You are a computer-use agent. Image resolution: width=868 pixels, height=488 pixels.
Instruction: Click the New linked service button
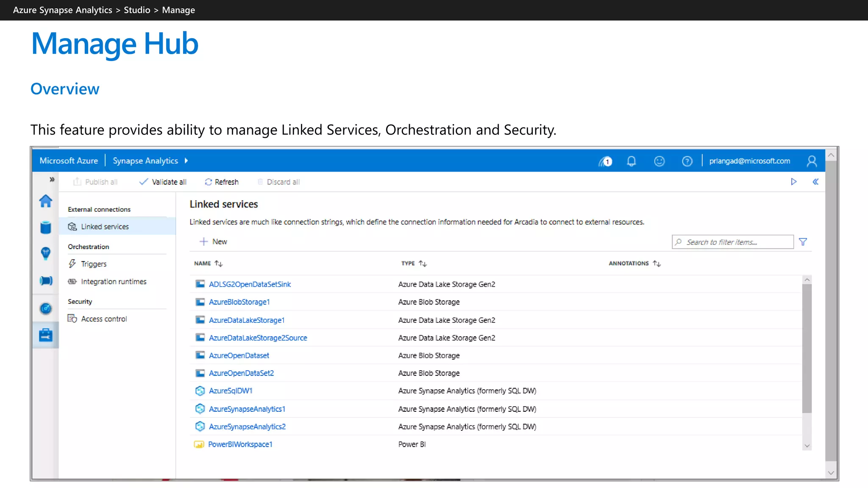[213, 241]
